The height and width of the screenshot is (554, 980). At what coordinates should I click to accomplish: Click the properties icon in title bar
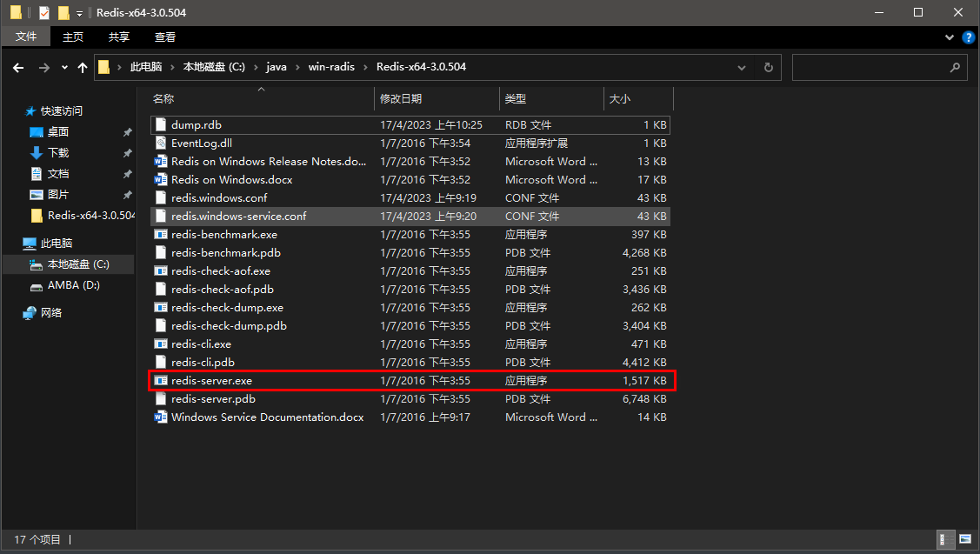43,12
